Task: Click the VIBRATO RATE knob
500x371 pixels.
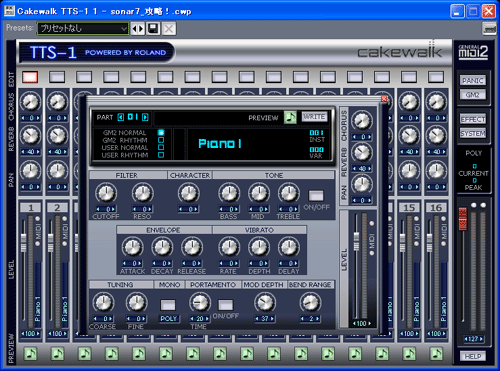Action: tap(229, 247)
